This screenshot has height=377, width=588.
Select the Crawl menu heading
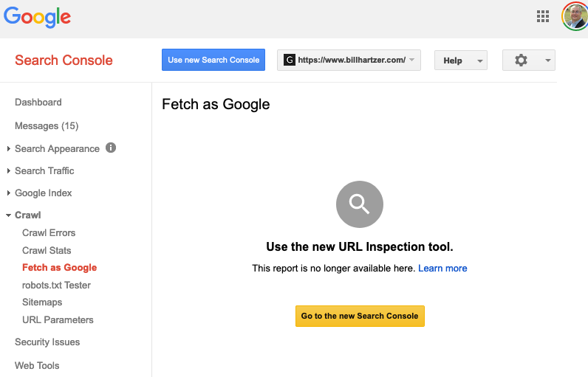pyautogui.click(x=28, y=215)
